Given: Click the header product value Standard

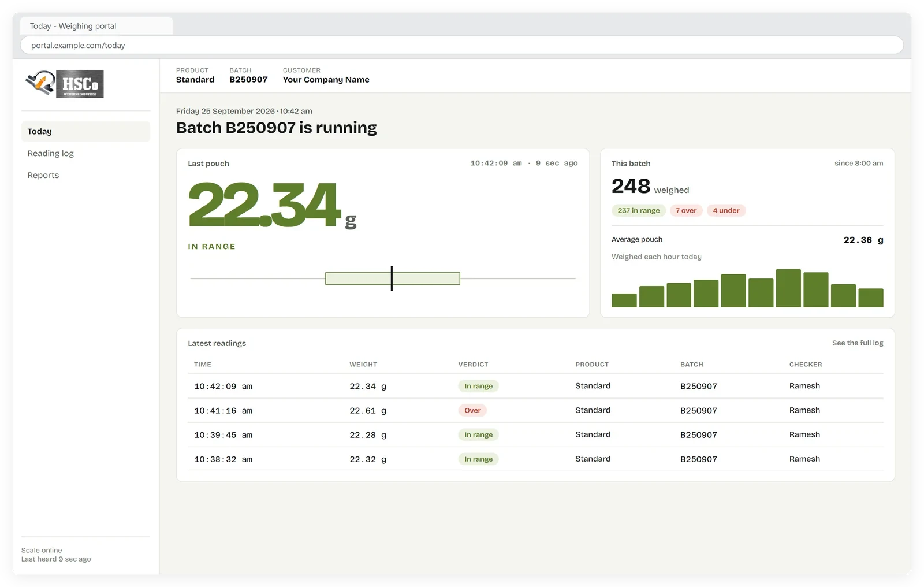Looking at the screenshot, I should coord(195,80).
